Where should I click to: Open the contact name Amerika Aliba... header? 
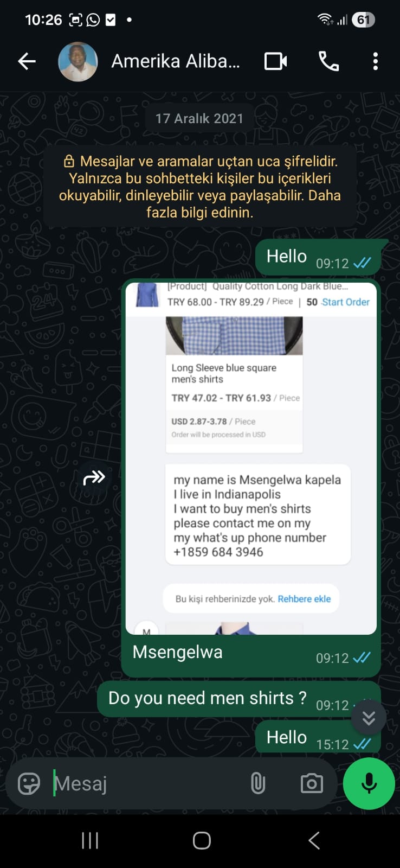tap(175, 61)
